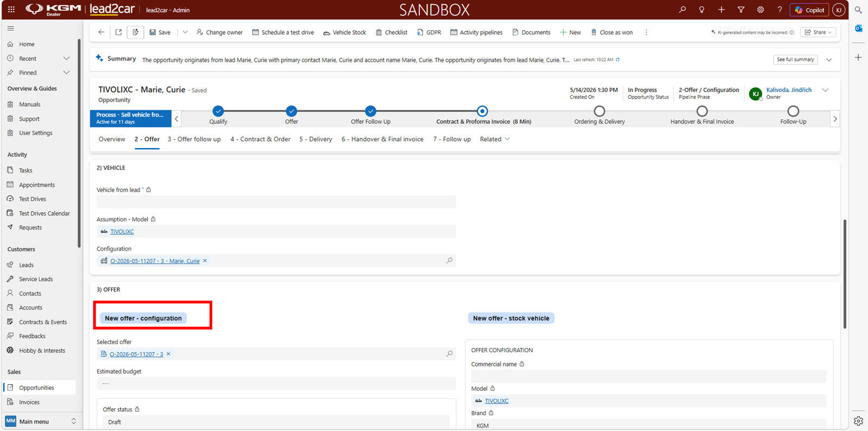Image resolution: width=868 pixels, height=431 pixels.
Task: Expand the Recent navigation group
Action: (67, 59)
